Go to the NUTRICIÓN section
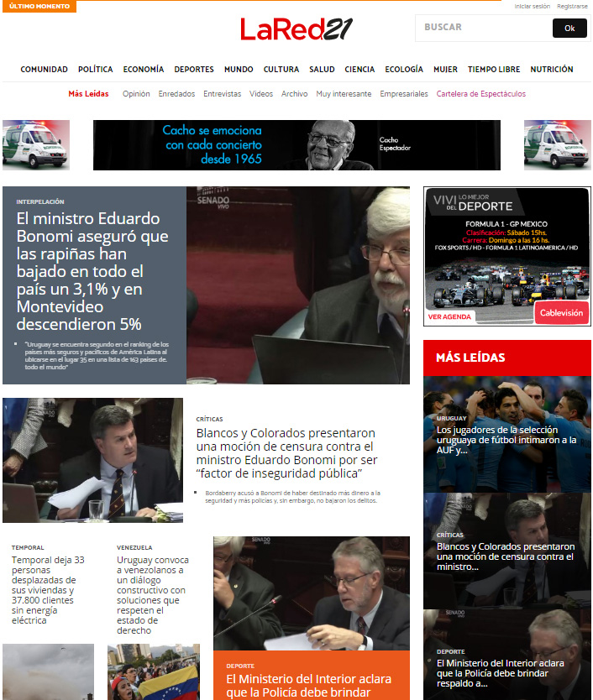Image resolution: width=593 pixels, height=700 pixels. [552, 69]
